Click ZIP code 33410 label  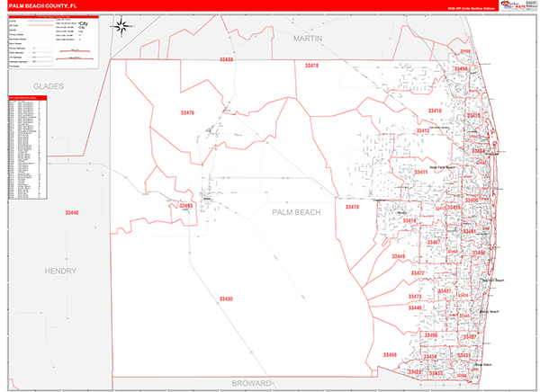pyautogui.click(x=473, y=115)
